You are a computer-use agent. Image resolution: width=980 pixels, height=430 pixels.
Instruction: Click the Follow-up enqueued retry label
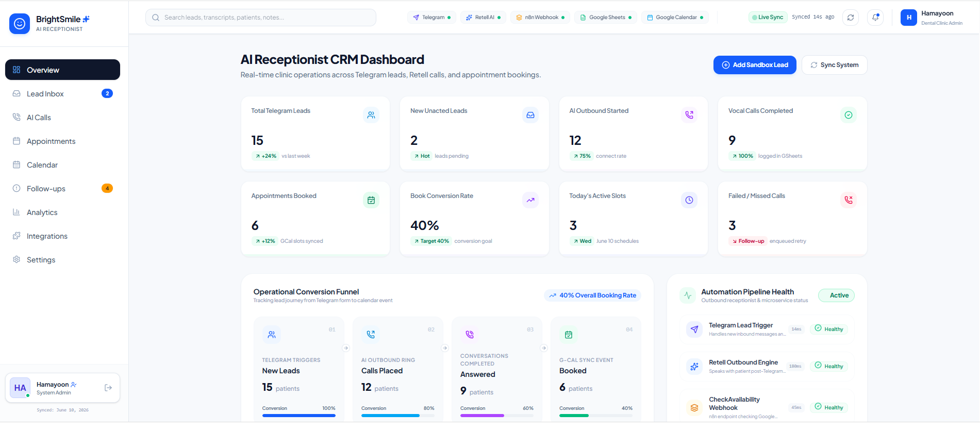coord(748,241)
